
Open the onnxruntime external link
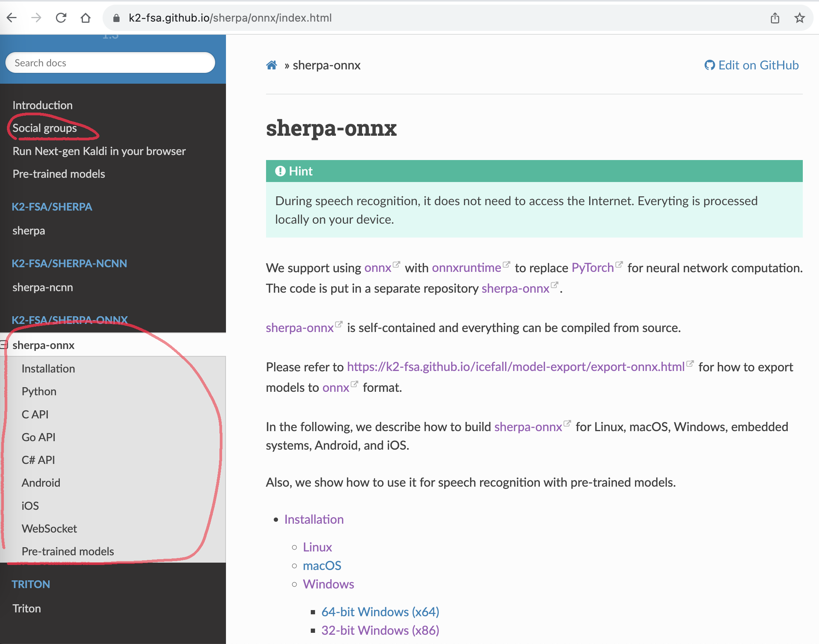coord(466,268)
